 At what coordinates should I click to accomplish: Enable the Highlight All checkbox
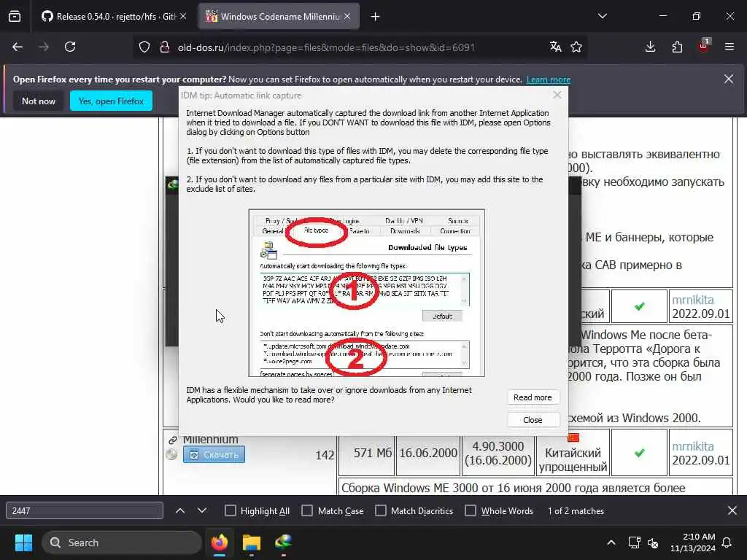pos(230,510)
